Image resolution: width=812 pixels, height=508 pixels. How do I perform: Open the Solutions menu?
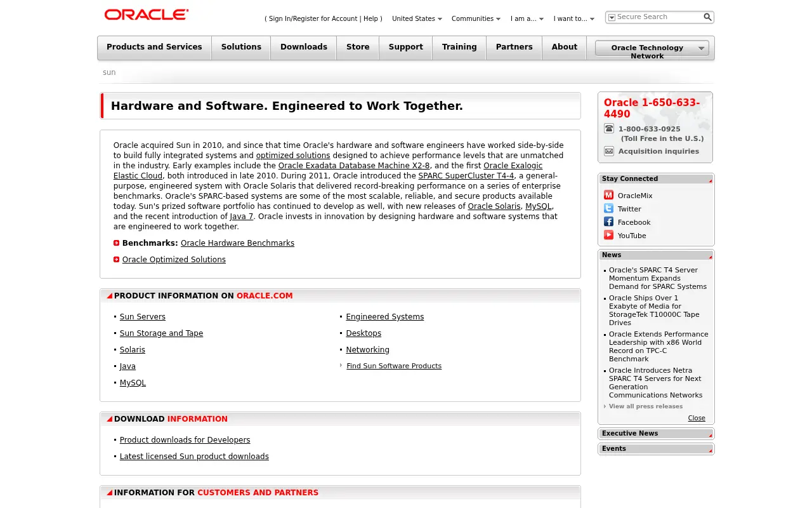coord(241,48)
